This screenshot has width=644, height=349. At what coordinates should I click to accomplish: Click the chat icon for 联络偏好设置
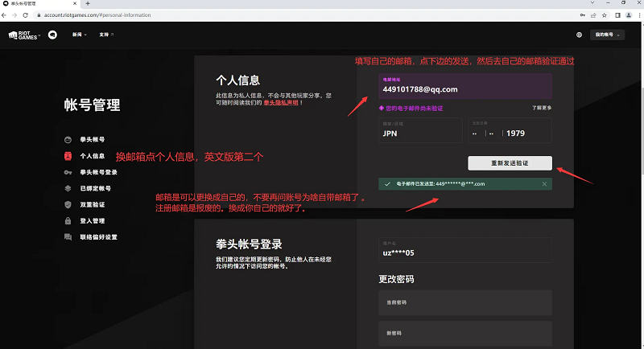point(68,237)
